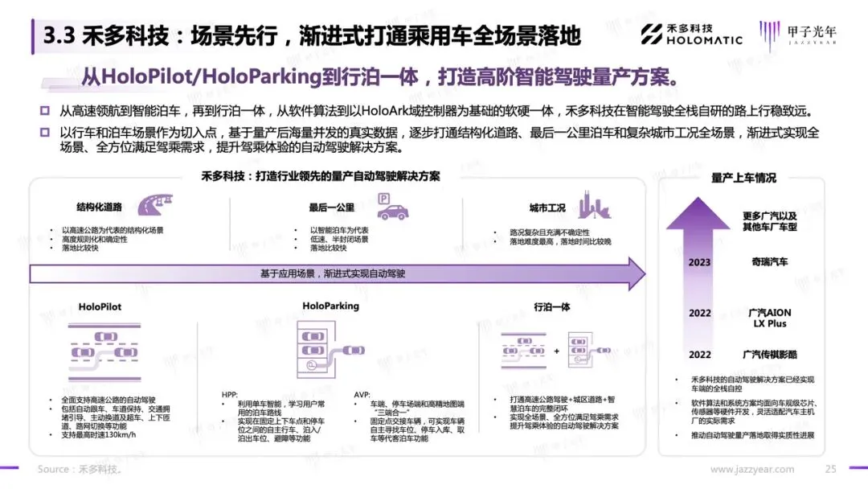Image resolution: width=868 pixels, height=489 pixels.
Task: Open the www.jazzyear.com link
Action: tap(751, 469)
